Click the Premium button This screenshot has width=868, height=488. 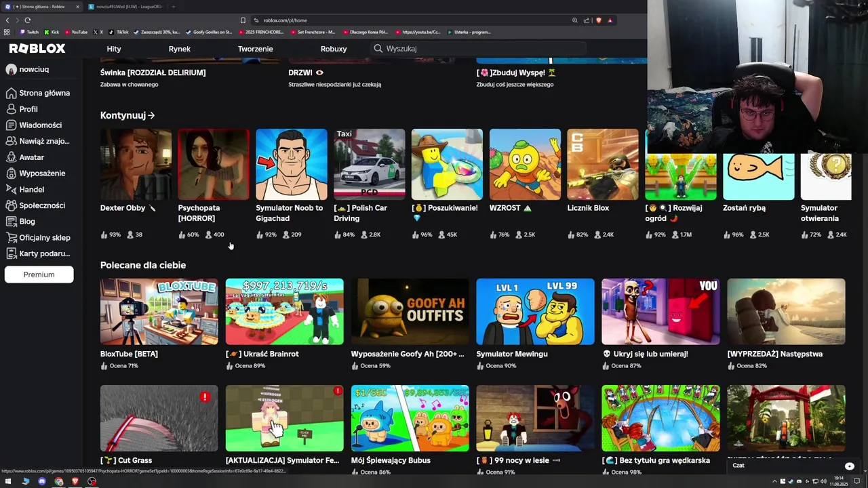pos(39,274)
